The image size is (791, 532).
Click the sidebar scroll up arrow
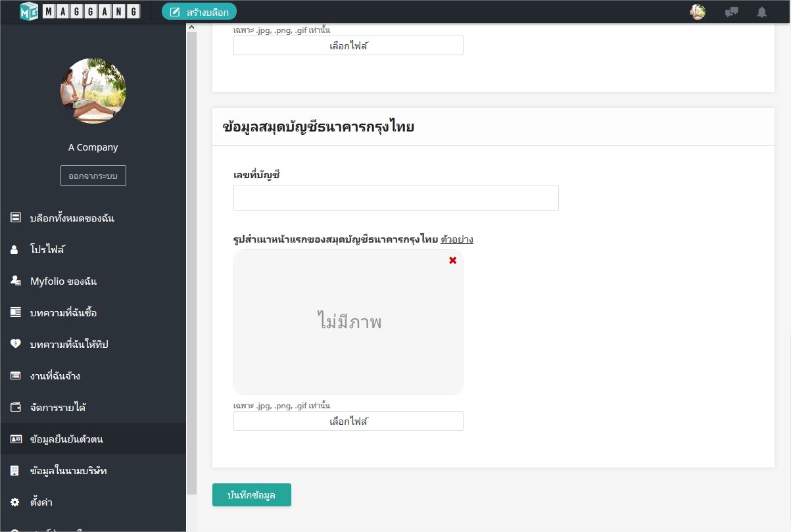coord(192,27)
